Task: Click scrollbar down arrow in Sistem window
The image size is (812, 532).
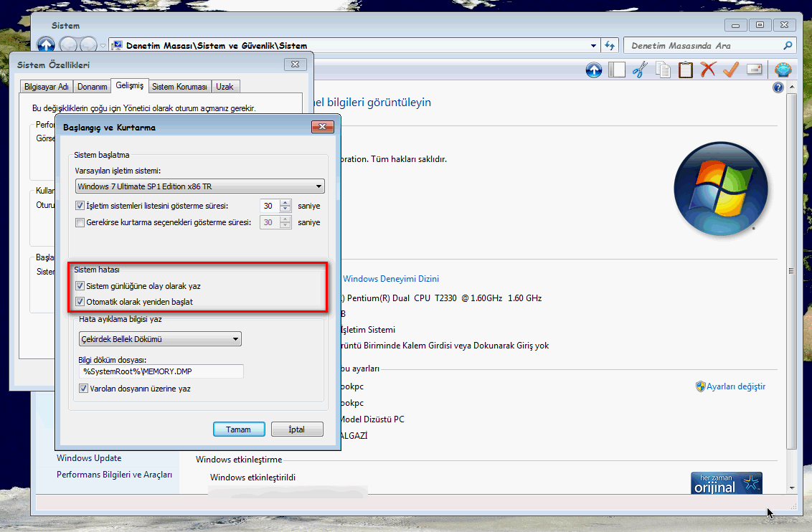Action: [x=791, y=488]
